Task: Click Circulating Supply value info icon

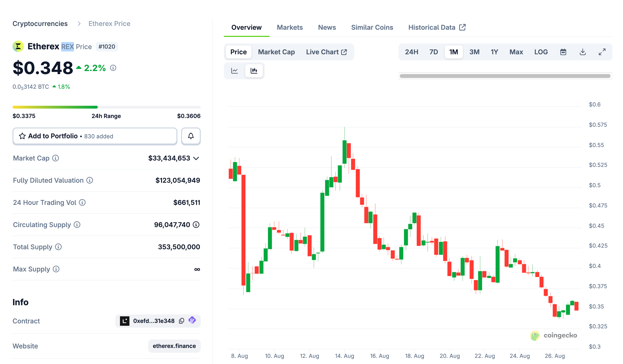Action: point(196,225)
